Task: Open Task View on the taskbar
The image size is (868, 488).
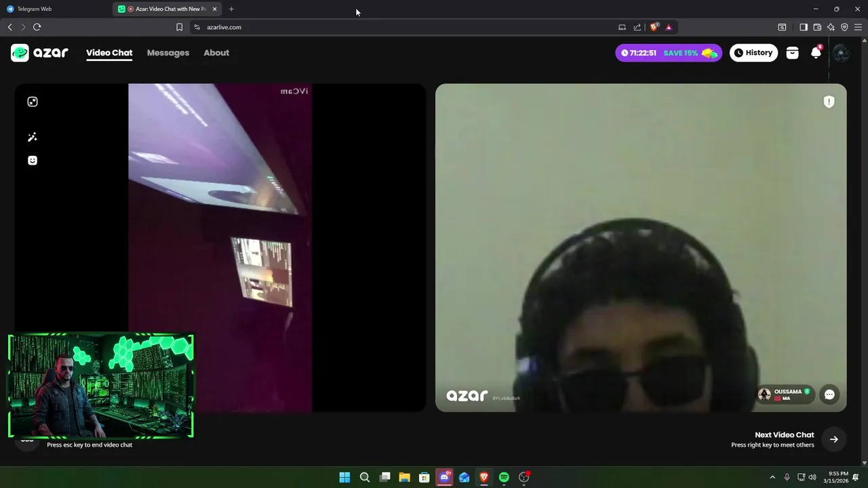Action: 384,477
